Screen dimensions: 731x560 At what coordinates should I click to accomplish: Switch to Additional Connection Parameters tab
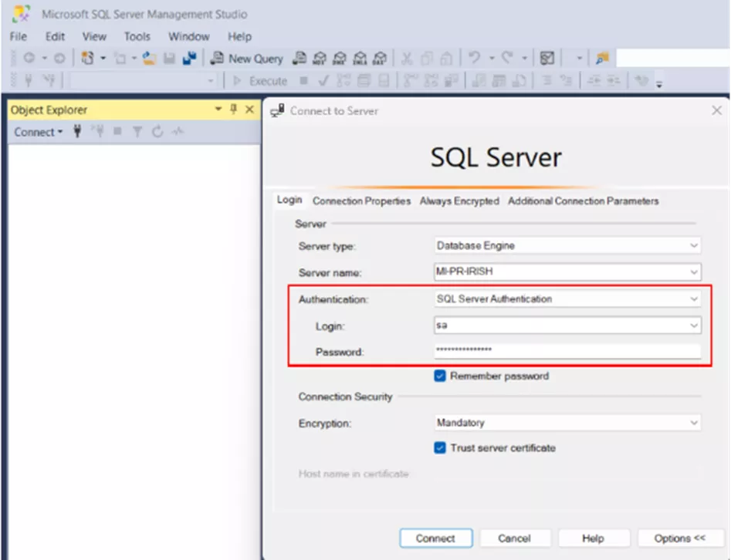pyautogui.click(x=584, y=201)
